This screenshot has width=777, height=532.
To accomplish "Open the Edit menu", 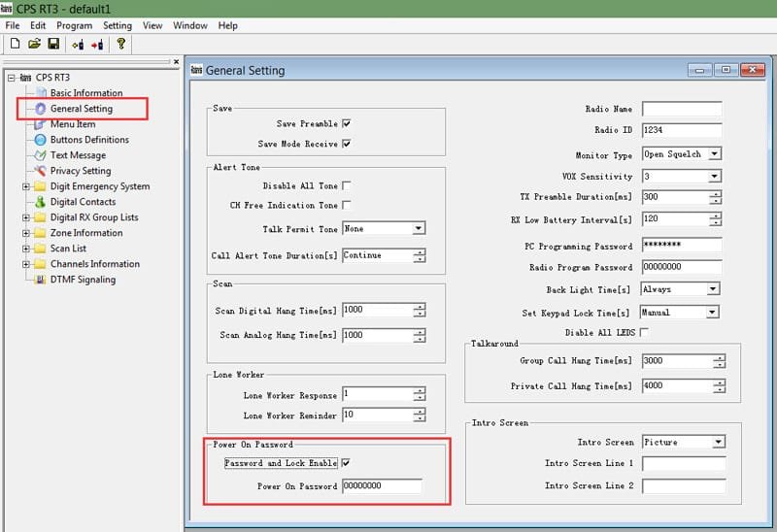I will (38, 26).
